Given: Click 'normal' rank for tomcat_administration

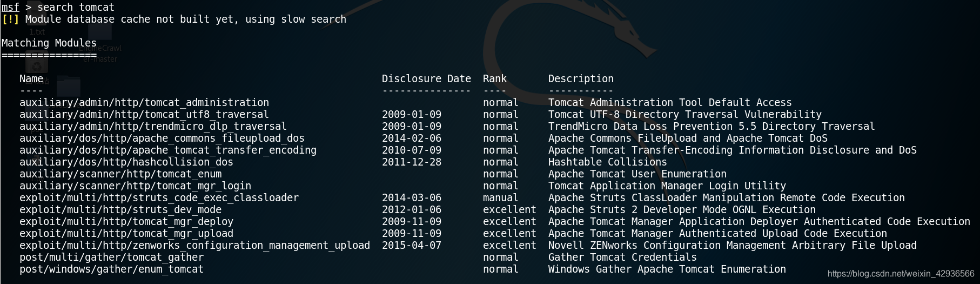Looking at the screenshot, I should pos(501,103).
